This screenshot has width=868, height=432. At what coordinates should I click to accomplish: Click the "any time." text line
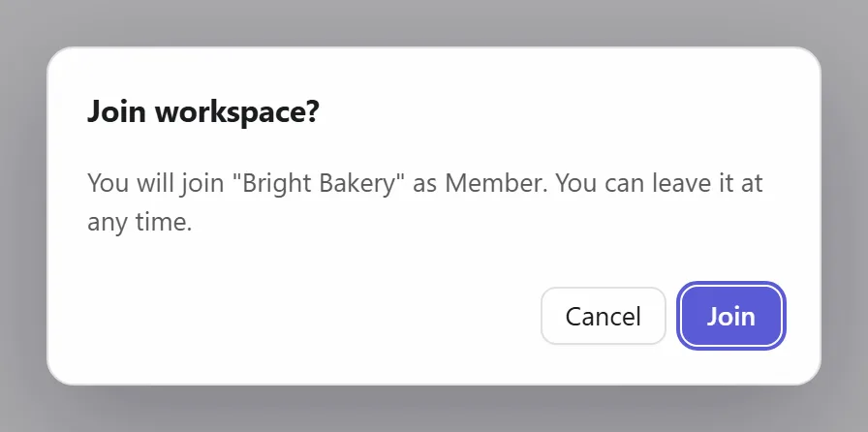point(139,223)
